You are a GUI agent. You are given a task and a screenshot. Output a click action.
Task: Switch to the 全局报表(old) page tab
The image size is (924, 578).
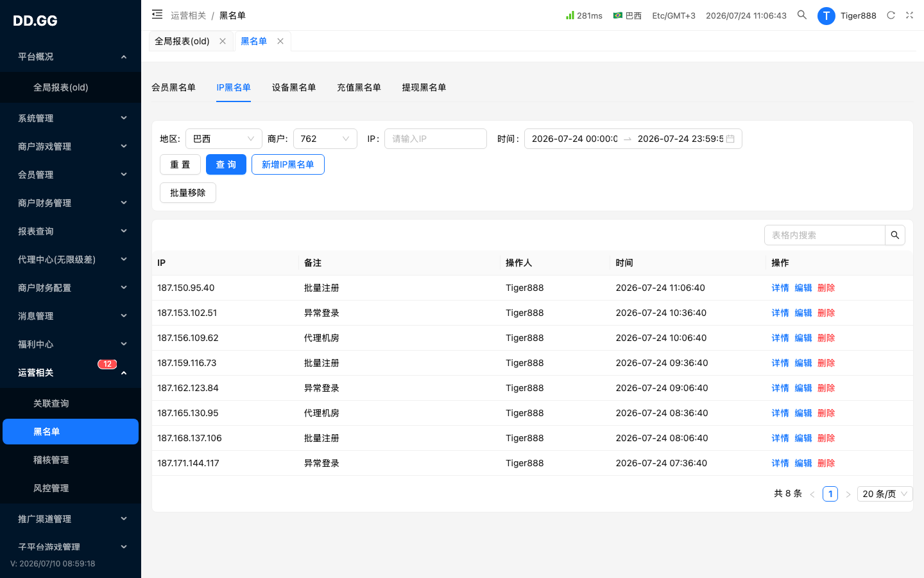pyautogui.click(x=182, y=41)
